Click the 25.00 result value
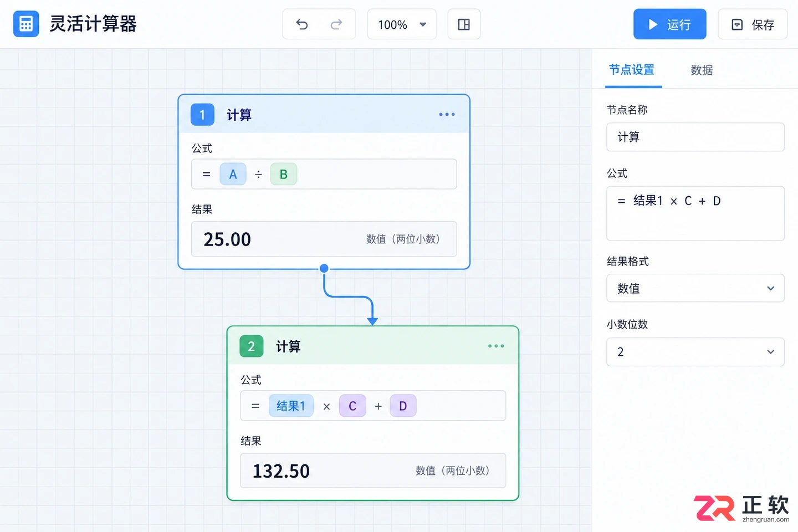798x532 pixels. [x=227, y=239]
